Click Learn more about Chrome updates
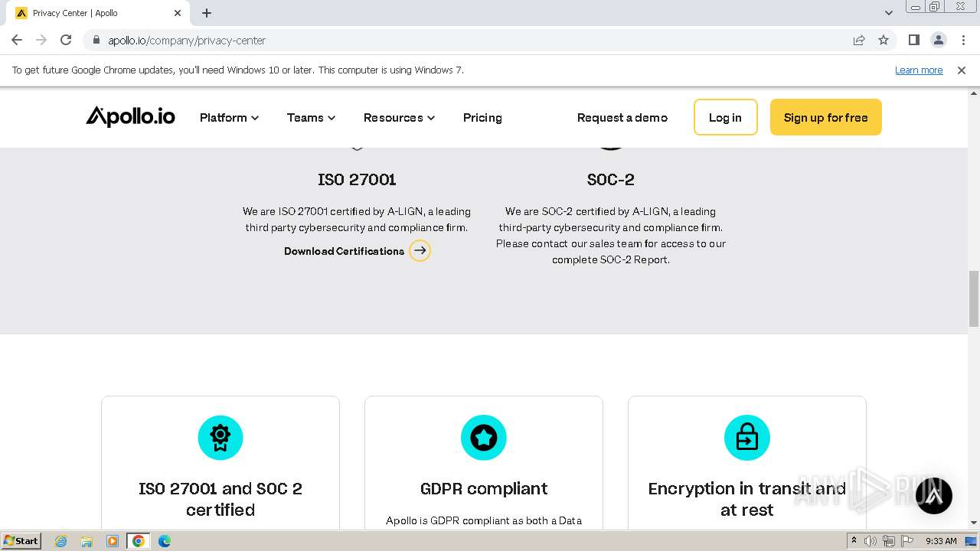The height and width of the screenshot is (551, 980). tap(919, 70)
